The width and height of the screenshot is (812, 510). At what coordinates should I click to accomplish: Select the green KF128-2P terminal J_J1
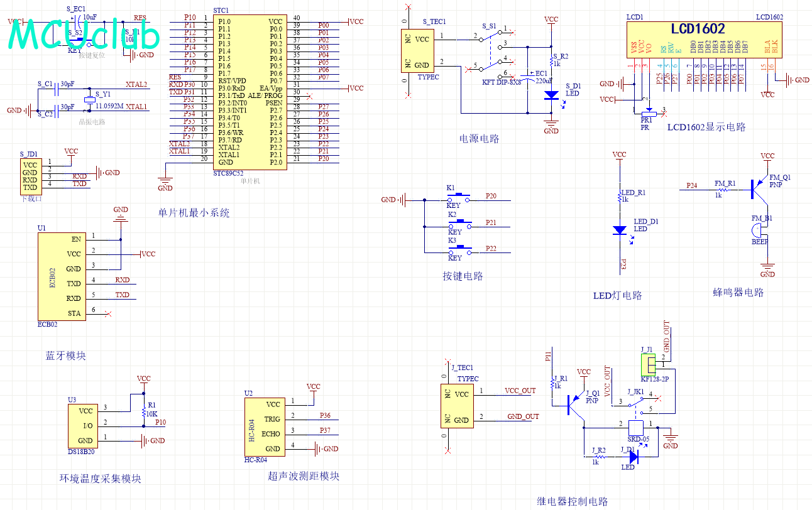coord(647,364)
